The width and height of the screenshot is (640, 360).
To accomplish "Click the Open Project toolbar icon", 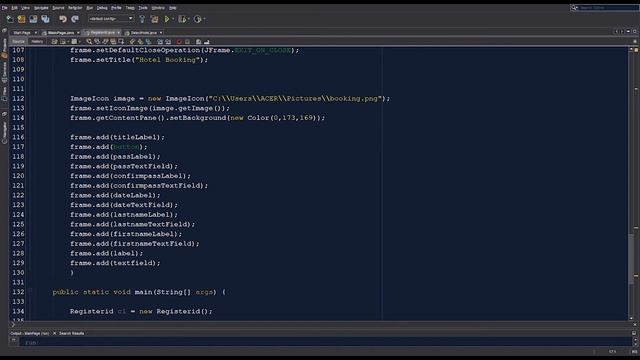I will (33, 19).
